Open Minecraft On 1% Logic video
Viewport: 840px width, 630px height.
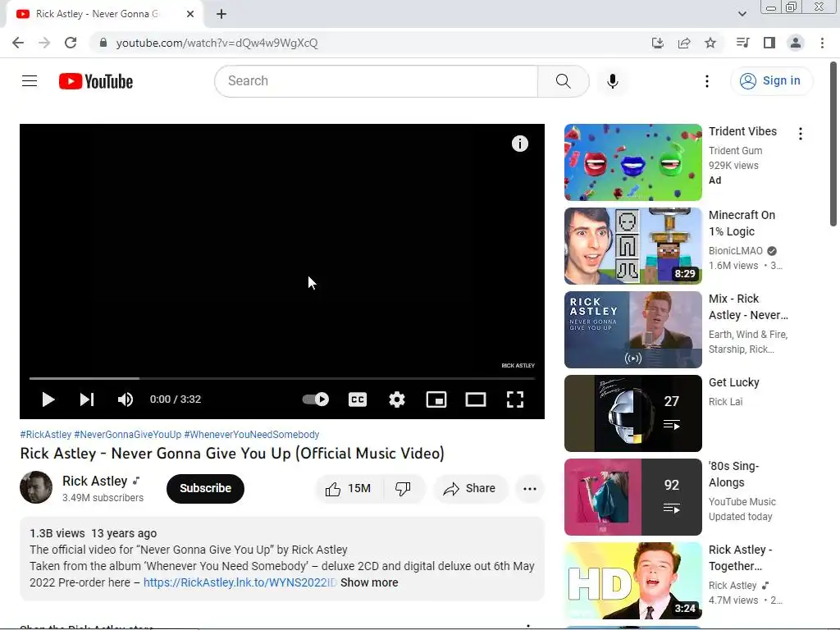632,246
